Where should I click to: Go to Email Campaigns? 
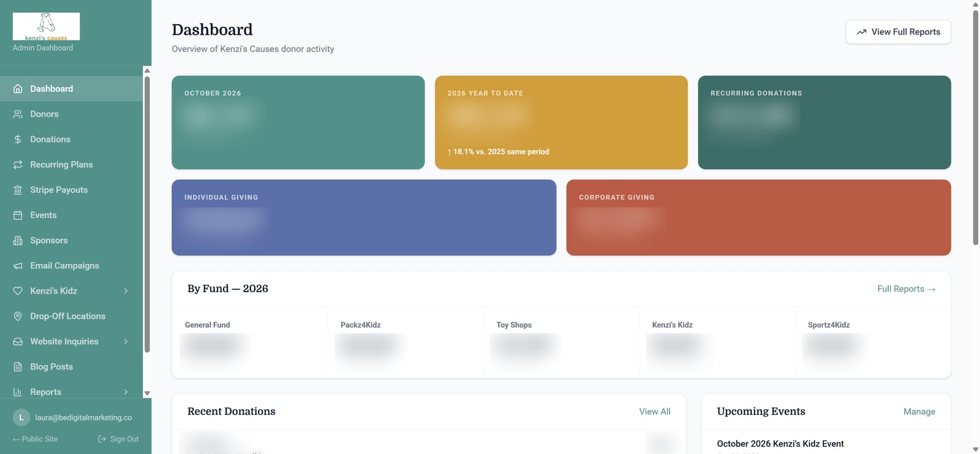[x=71, y=266]
